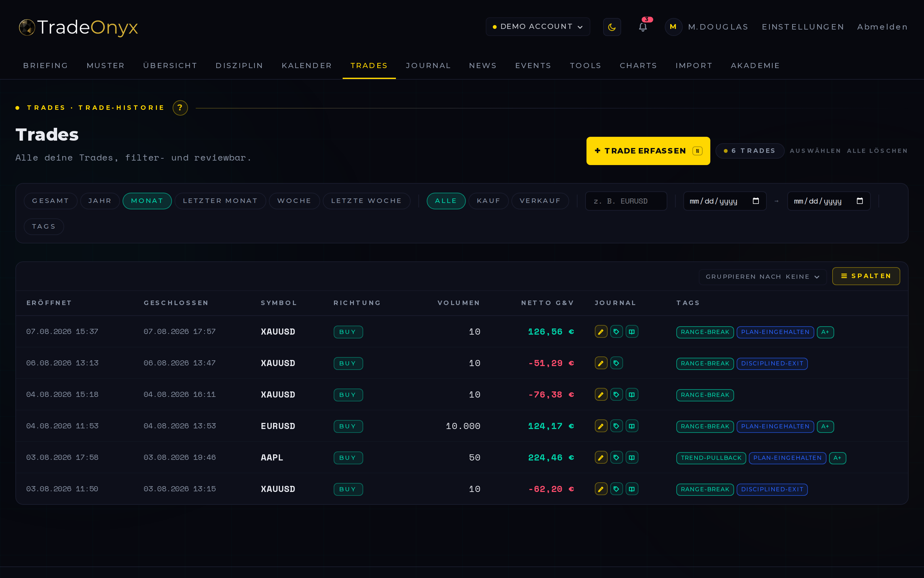This screenshot has height=578, width=924.
Task: Open the SPALTEN column chooser
Action: pos(866,276)
